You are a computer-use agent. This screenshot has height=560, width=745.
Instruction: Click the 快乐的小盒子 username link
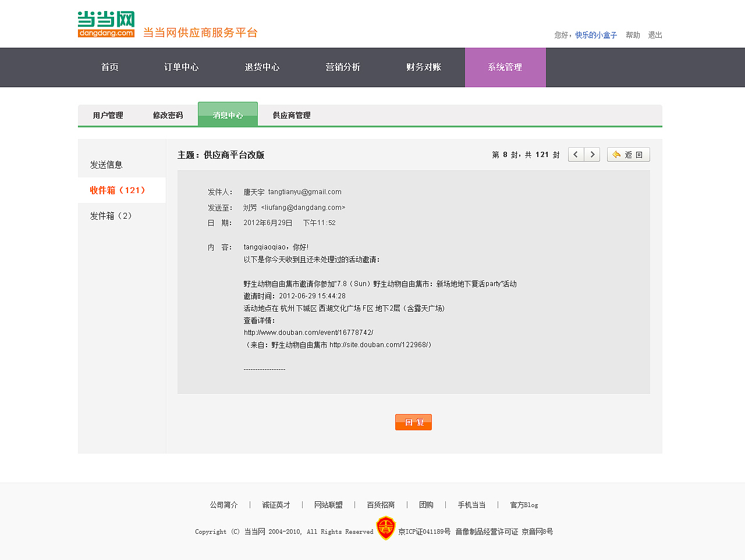pos(597,35)
